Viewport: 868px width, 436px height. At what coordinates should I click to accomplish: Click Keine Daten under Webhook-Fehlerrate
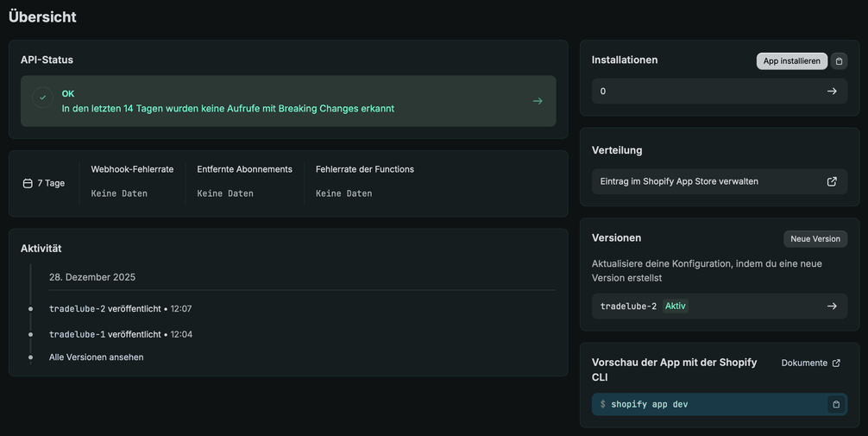[119, 193]
